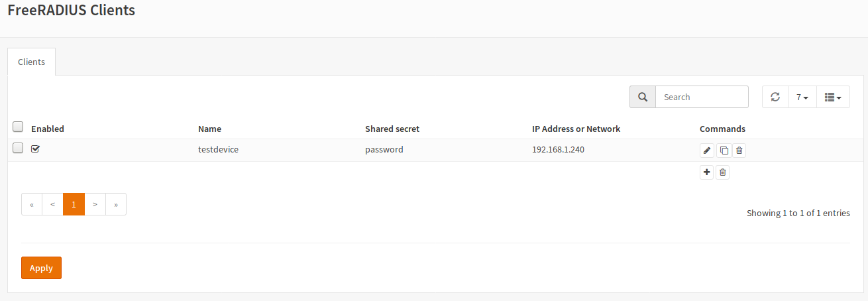This screenshot has width=868, height=301.
Task: Open the column chooser list dropdown
Action: [x=833, y=97]
